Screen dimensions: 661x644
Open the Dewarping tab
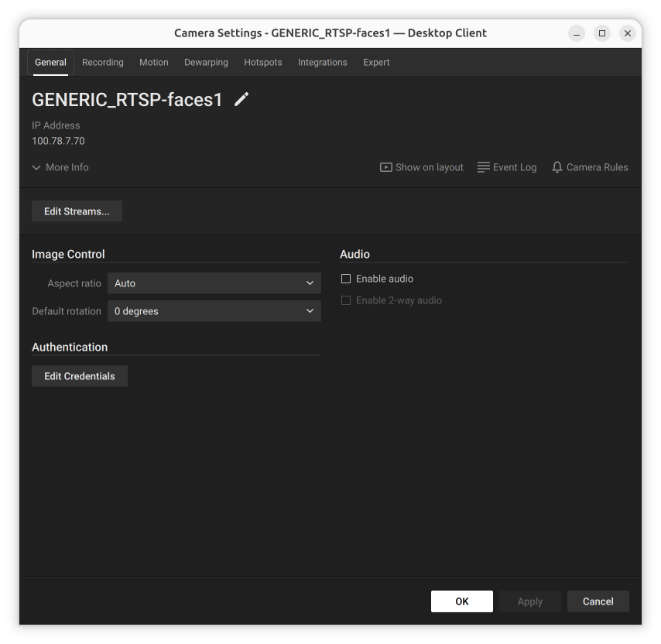206,63
